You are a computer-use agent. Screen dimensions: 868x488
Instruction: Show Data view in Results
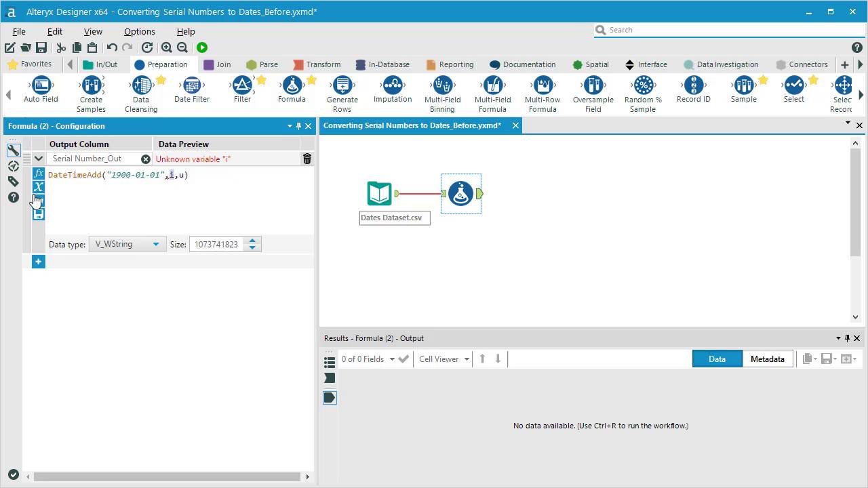[x=717, y=359]
